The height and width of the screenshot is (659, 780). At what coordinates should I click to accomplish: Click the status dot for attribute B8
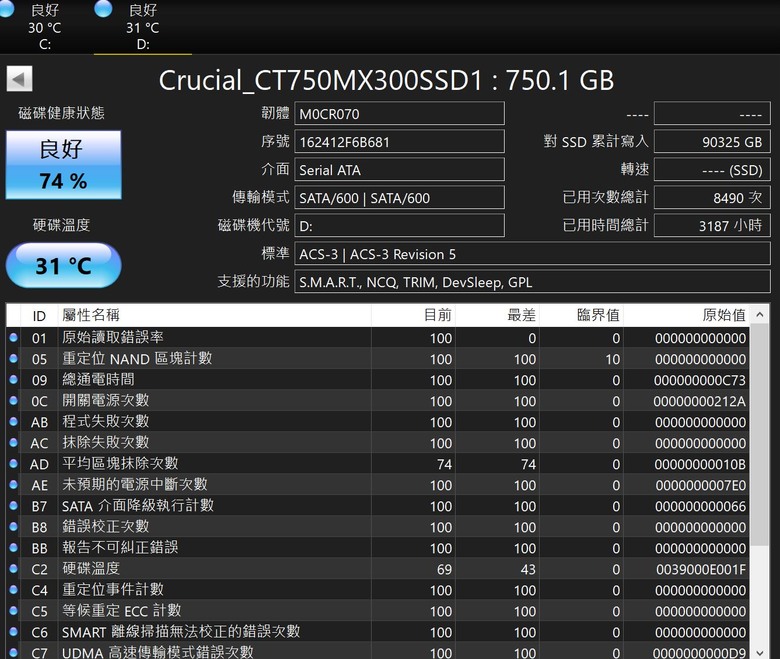point(13,526)
